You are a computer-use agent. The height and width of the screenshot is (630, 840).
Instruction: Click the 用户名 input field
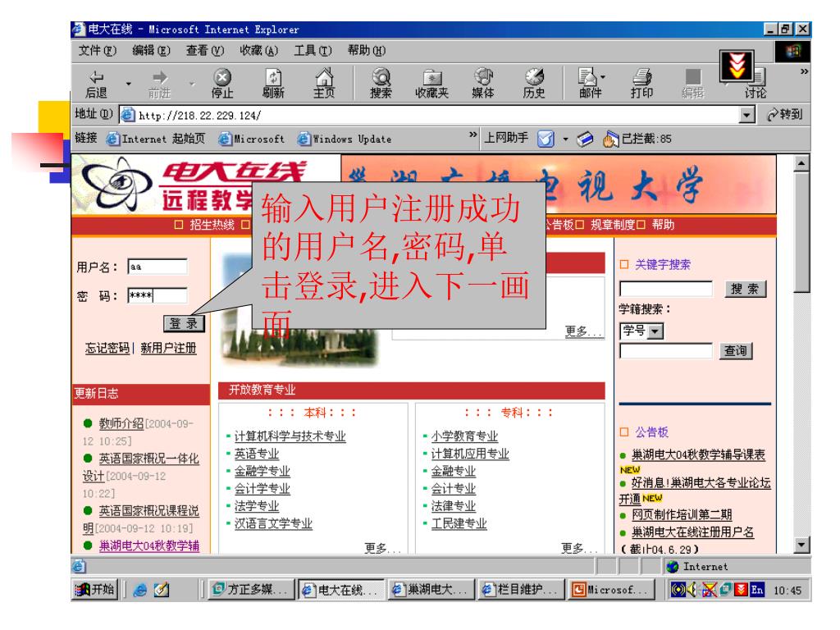(x=157, y=267)
